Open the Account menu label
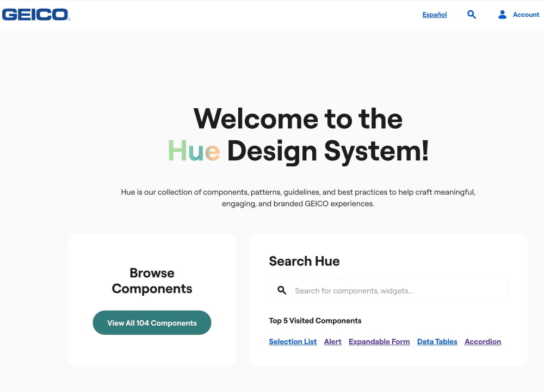Viewport: 544px width, 392px height. 526,15
